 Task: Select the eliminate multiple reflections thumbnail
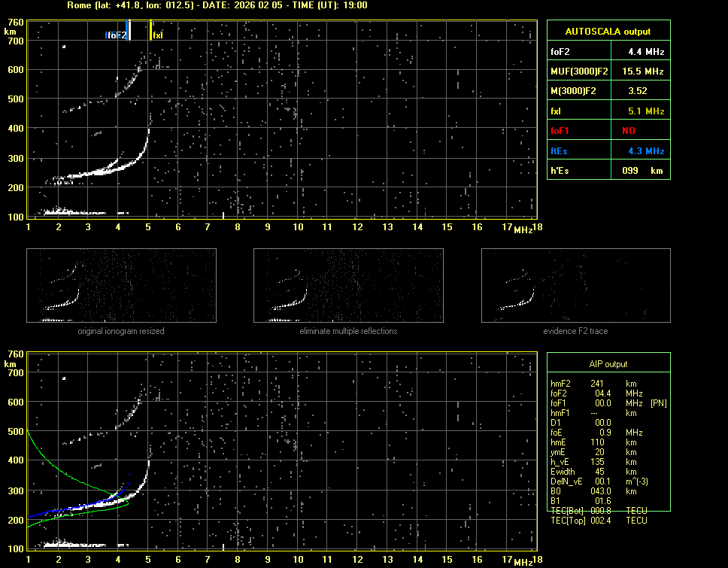(348, 286)
